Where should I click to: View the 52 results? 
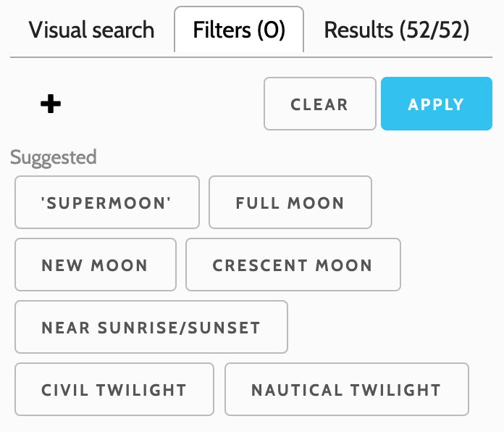pyautogui.click(x=397, y=30)
